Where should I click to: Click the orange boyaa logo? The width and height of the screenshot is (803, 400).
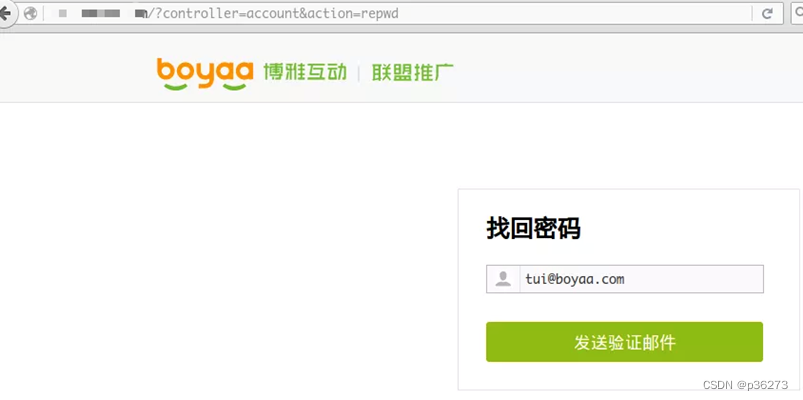[x=205, y=72]
